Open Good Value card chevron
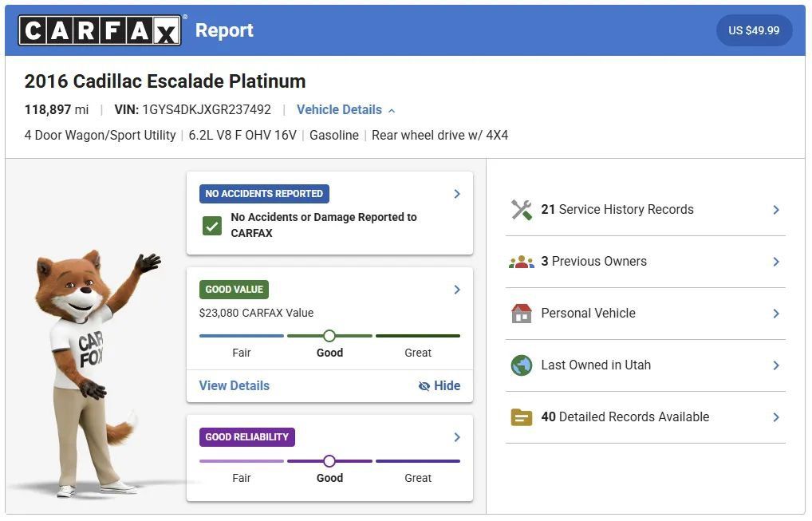Viewport: 812px width, 521px height. pos(457,290)
